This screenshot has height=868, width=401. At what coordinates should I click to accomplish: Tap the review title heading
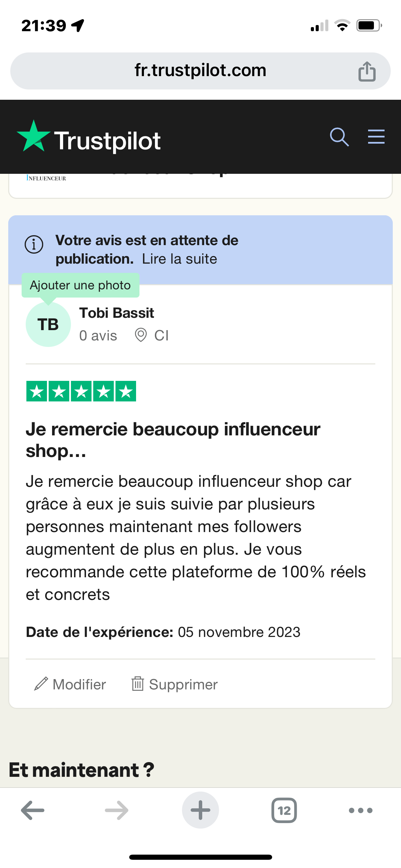pyautogui.click(x=173, y=439)
